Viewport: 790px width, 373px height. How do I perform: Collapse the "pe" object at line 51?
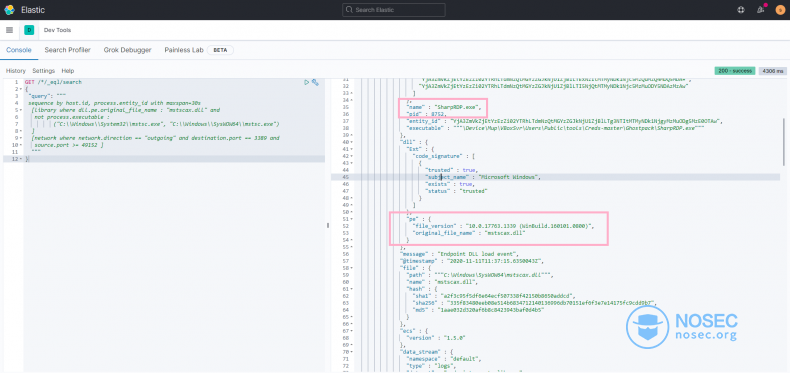[351, 219]
